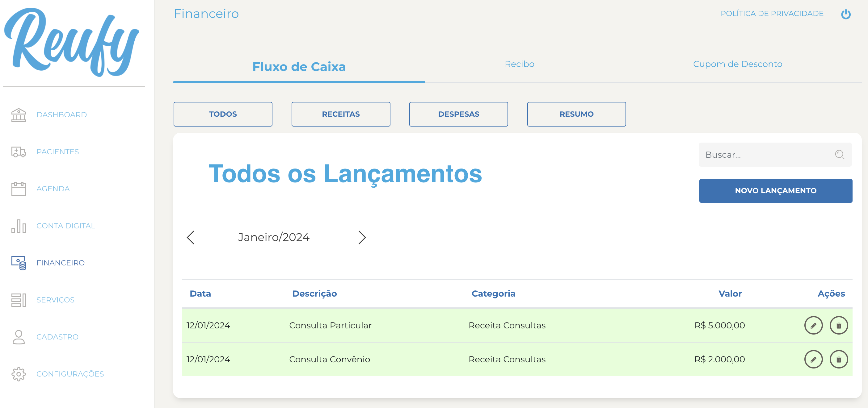The height and width of the screenshot is (408, 868).
Task: Select the Financeiro menu item
Action: (x=61, y=263)
